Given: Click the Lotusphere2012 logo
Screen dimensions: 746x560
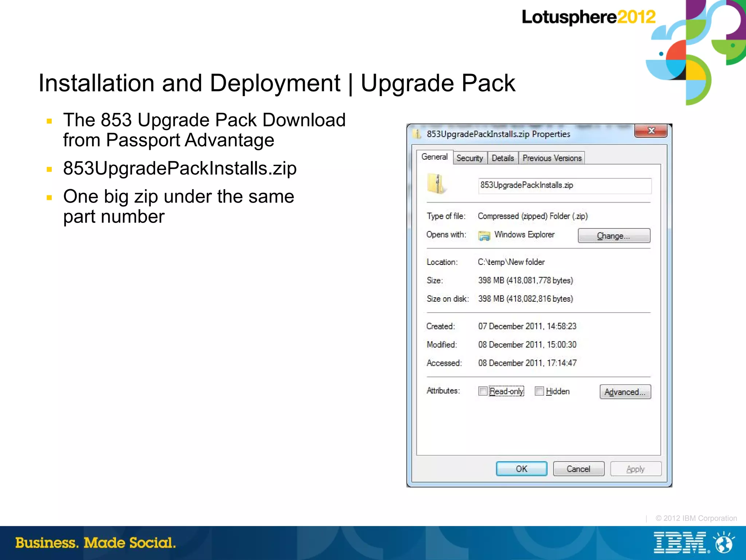Looking at the screenshot, I should tap(588, 17).
